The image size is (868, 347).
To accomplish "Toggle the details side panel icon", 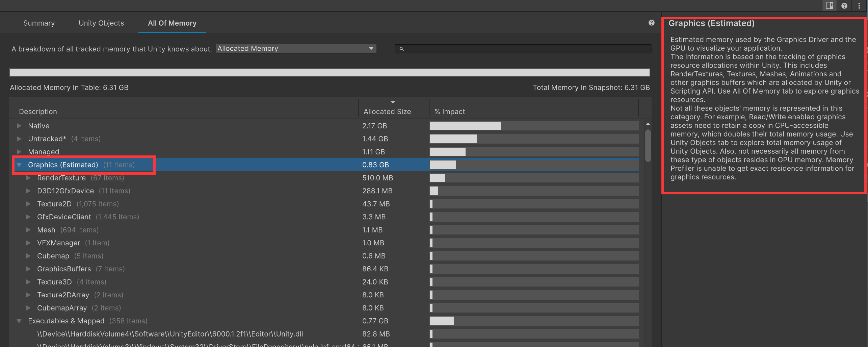I will (x=829, y=6).
